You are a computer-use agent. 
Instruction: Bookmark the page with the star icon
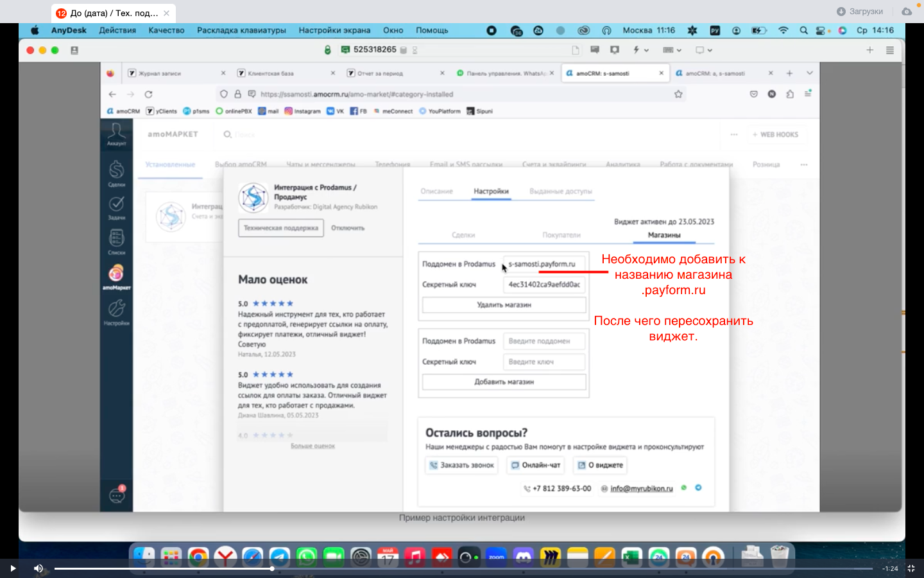(x=678, y=94)
